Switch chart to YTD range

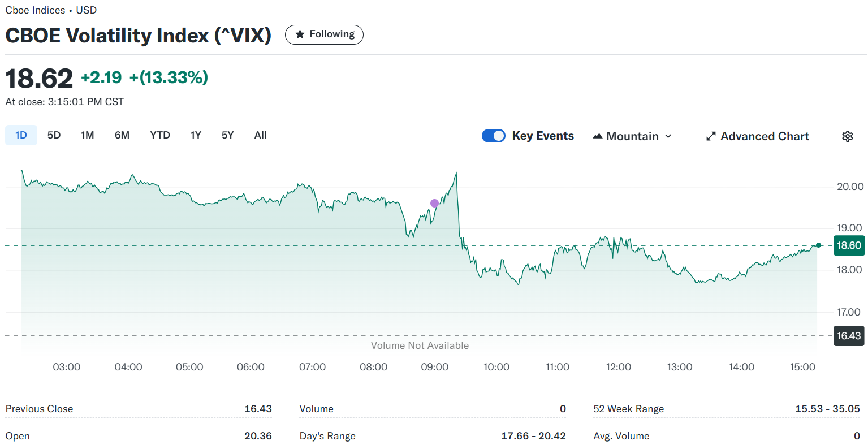tap(160, 135)
